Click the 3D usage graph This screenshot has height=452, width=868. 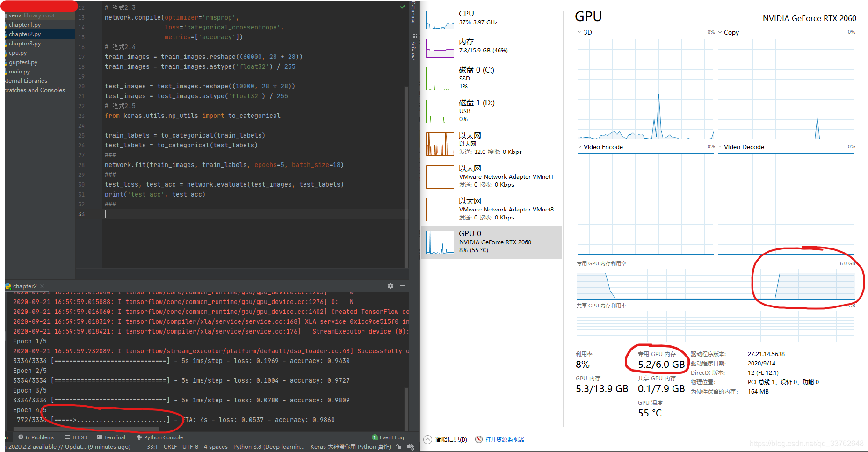(645, 89)
